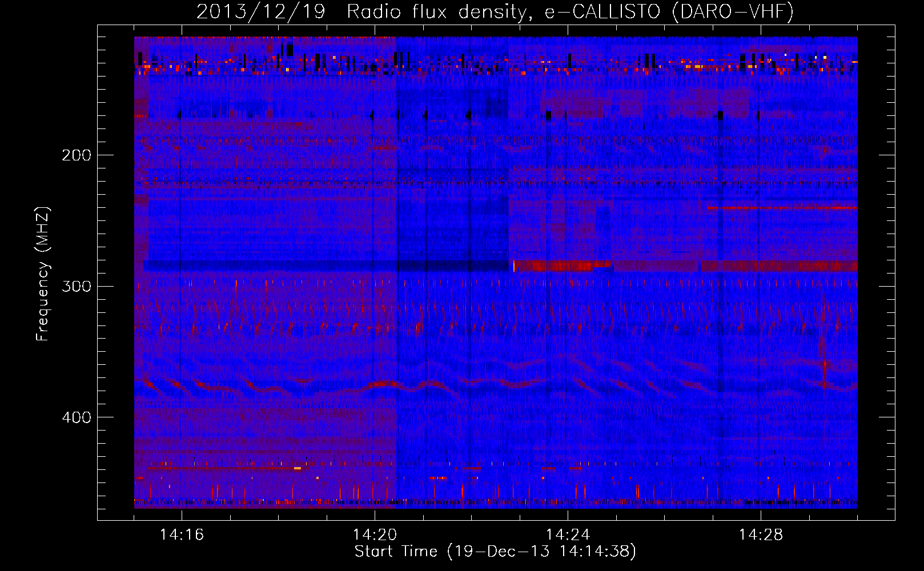Click the "Frequency (MHZ)" y-axis label

coord(43,274)
